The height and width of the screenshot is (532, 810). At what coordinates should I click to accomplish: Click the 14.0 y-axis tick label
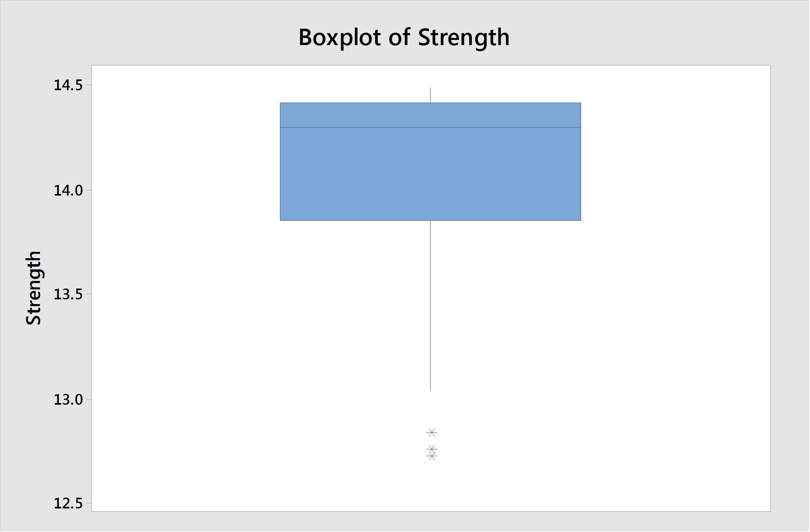(67, 190)
